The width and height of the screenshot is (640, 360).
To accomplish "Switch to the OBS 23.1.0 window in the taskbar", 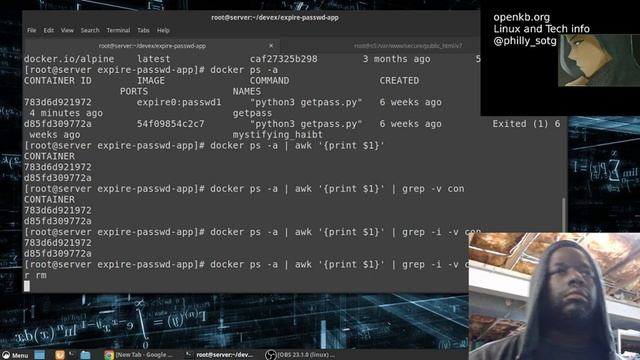I will coord(300,355).
